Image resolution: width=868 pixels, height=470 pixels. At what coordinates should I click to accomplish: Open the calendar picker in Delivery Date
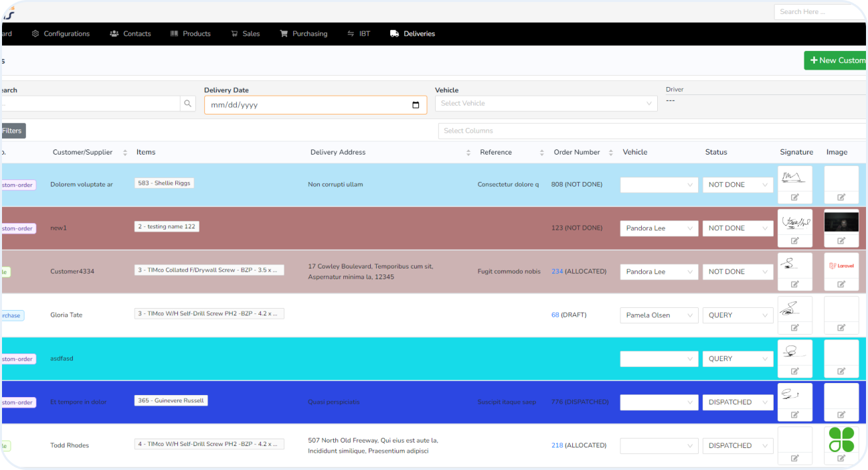pyautogui.click(x=416, y=105)
